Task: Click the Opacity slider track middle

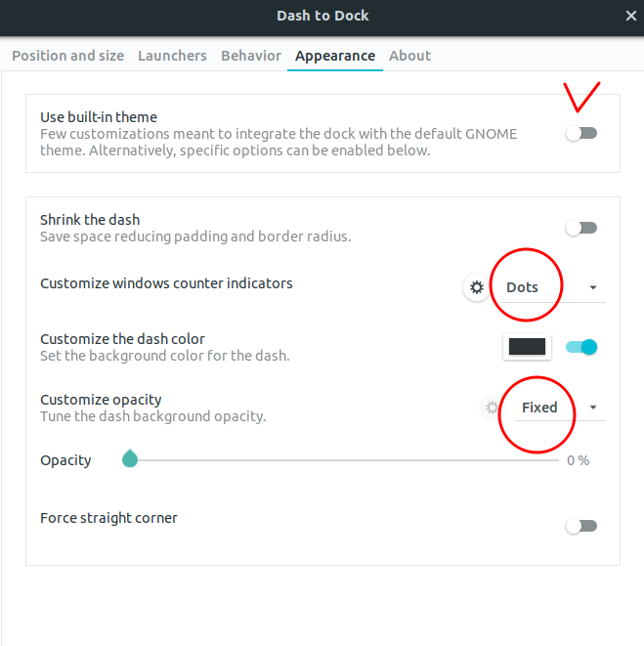Action: click(344, 460)
